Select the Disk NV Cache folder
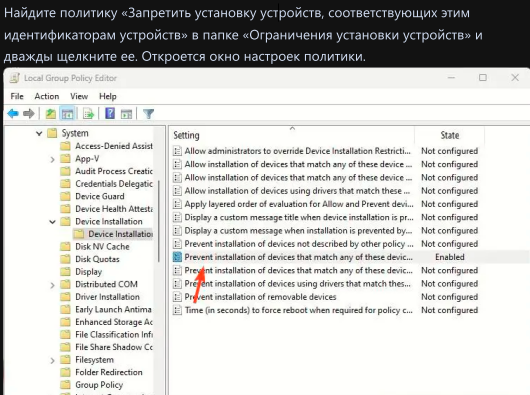Screen dimensions: 530x395 click(95, 246)
